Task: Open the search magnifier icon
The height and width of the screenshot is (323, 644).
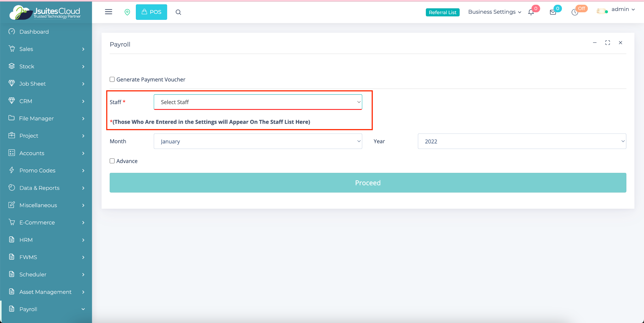Action: click(x=178, y=12)
